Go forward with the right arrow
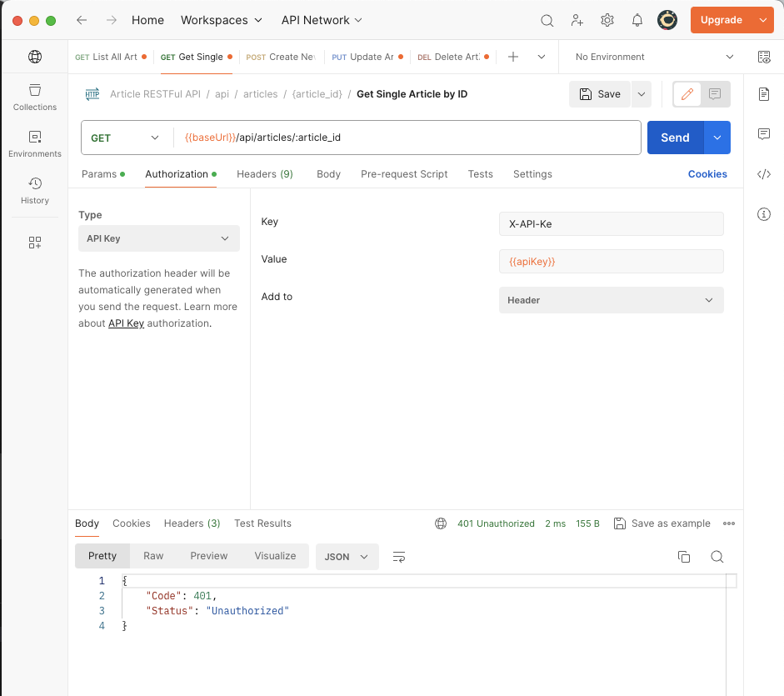 111,20
